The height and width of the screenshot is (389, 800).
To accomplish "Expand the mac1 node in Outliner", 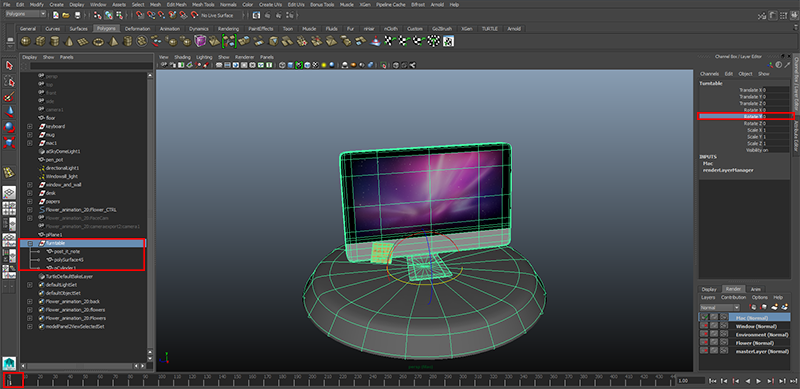I will point(30,143).
